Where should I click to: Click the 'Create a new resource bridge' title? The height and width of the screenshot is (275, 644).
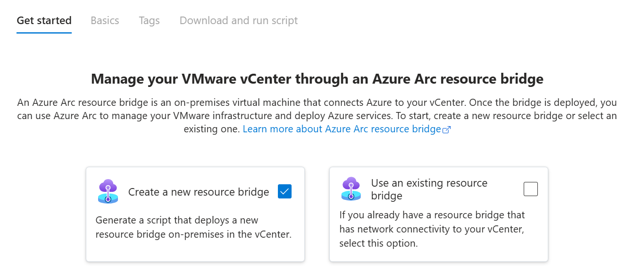coord(199,192)
